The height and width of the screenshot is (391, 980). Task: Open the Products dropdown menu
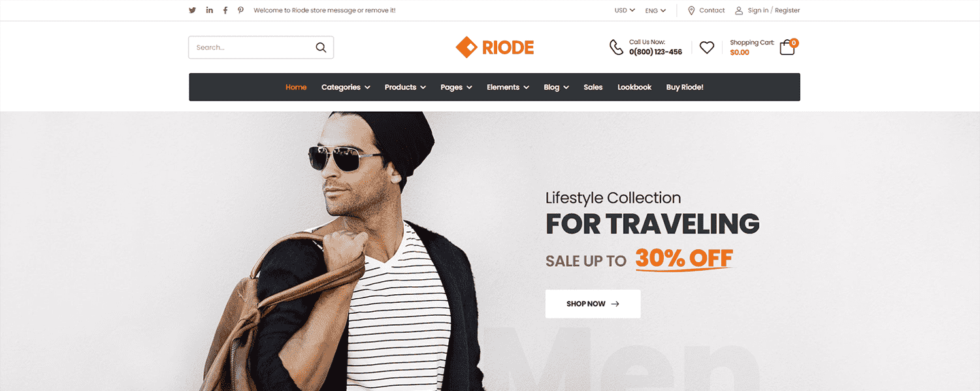click(x=405, y=87)
